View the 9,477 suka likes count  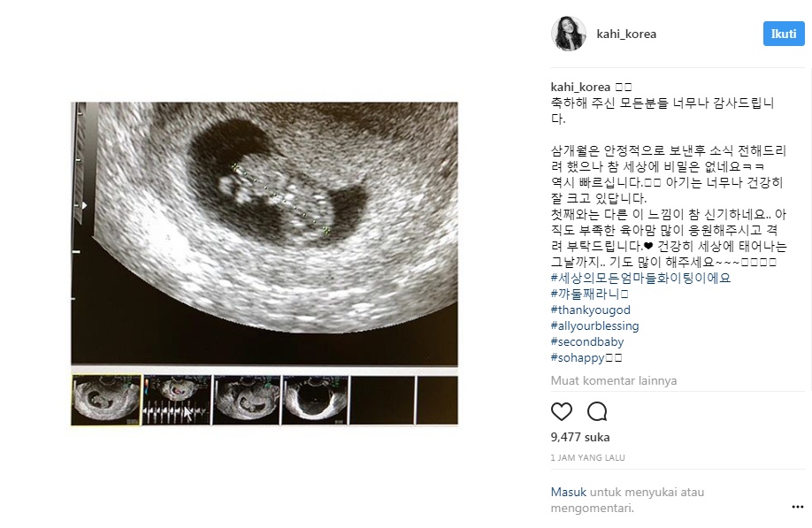pyautogui.click(x=580, y=438)
